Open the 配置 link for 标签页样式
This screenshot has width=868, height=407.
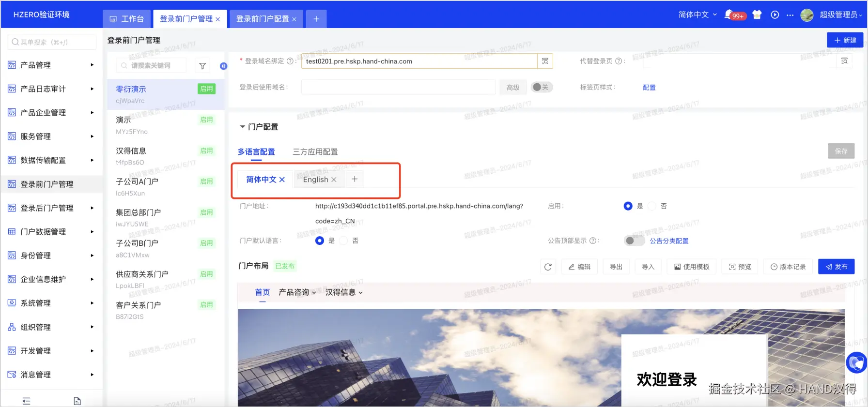649,88
